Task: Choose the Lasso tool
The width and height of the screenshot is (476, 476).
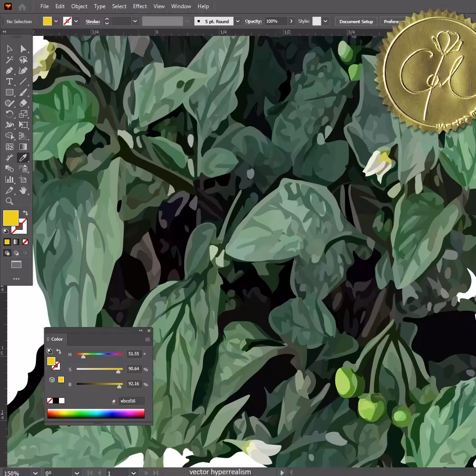Action: 23,60
